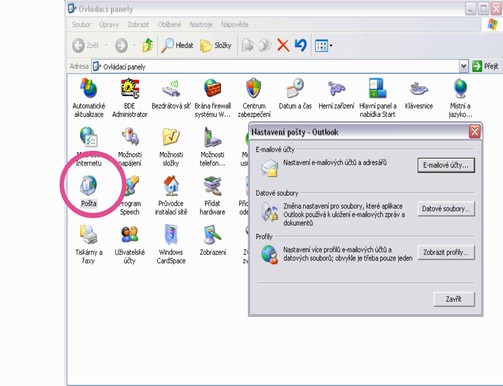503x386 pixels.
Task: Open Bezdrátová síť icon
Action: coord(171,94)
